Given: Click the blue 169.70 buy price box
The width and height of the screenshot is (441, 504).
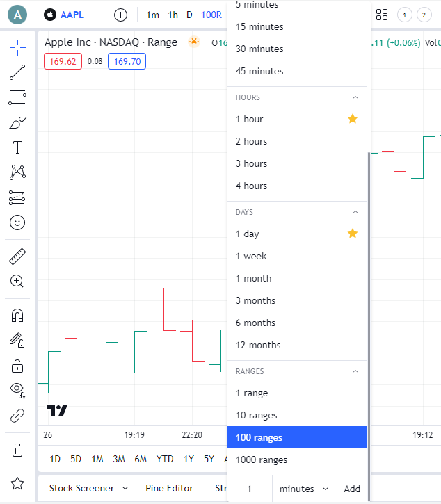Looking at the screenshot, I should point(127,61).
